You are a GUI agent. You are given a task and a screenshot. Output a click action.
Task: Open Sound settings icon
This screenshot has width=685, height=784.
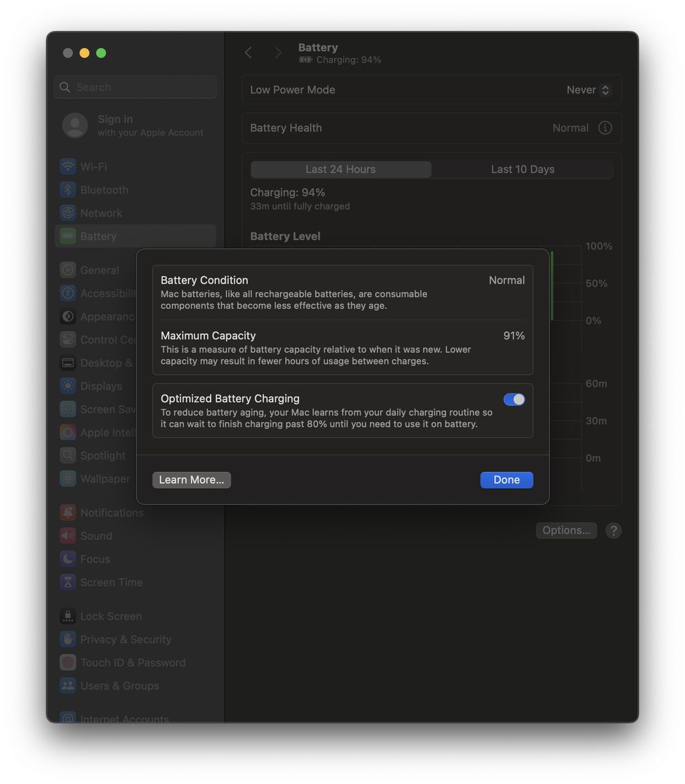(68, 536)
